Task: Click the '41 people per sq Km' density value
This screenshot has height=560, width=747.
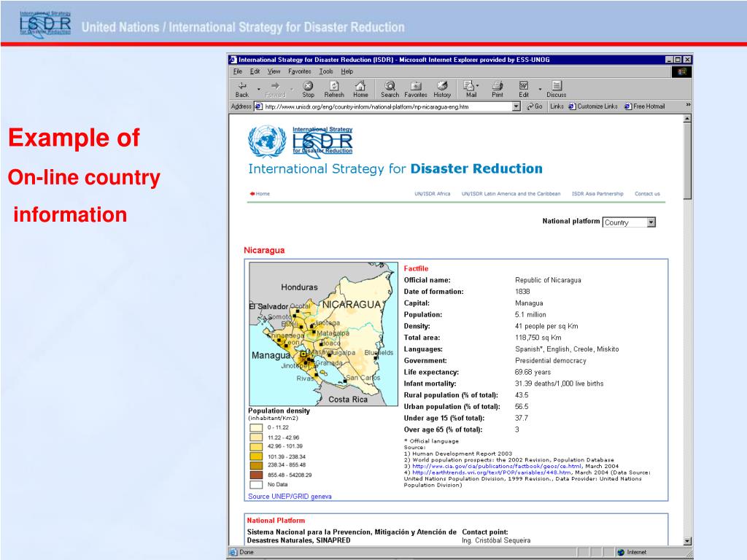Action: tap(546, 326)
